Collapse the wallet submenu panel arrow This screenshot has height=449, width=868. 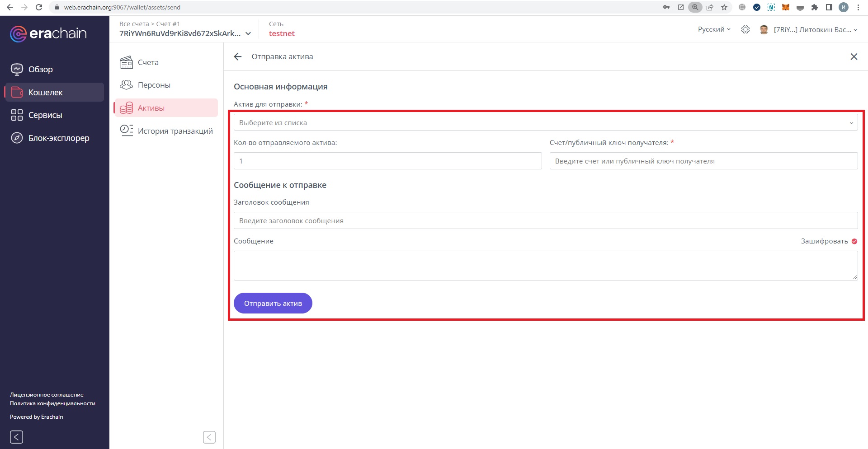(x=209, y=437)
